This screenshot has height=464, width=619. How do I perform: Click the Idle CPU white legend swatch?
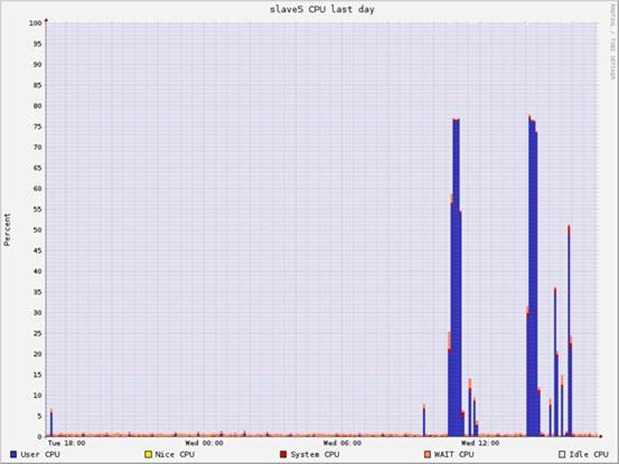coord(562,455)
